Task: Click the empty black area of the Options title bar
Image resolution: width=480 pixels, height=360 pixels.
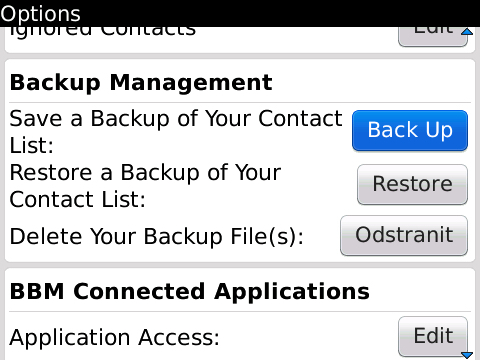Action: point(280,13)
